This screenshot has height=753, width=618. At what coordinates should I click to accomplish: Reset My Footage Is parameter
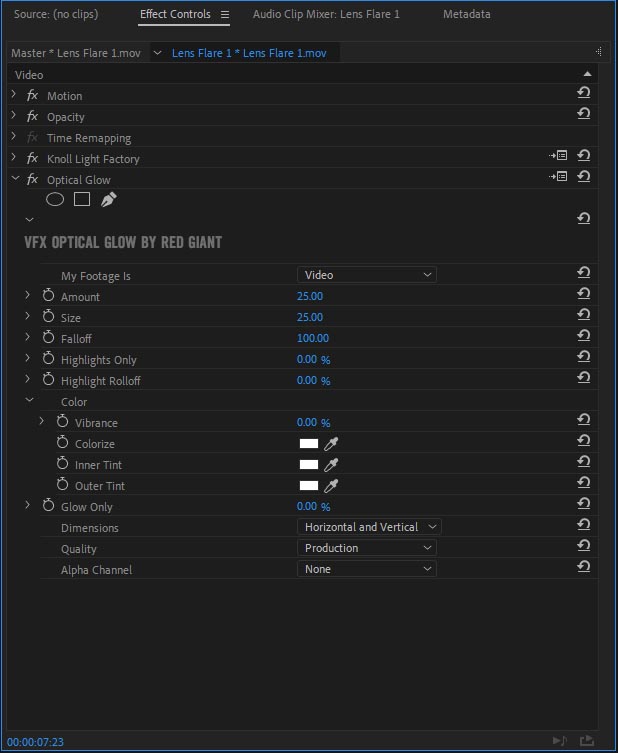(x=583, y=272)
